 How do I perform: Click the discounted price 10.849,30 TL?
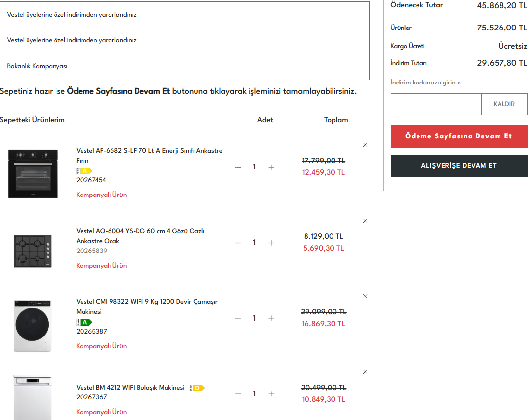[x=323, y=399]
